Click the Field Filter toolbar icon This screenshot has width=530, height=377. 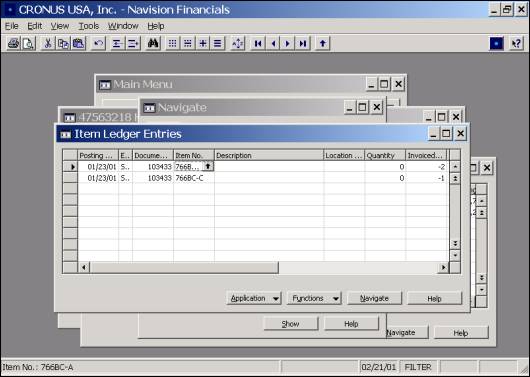[172, 43]
